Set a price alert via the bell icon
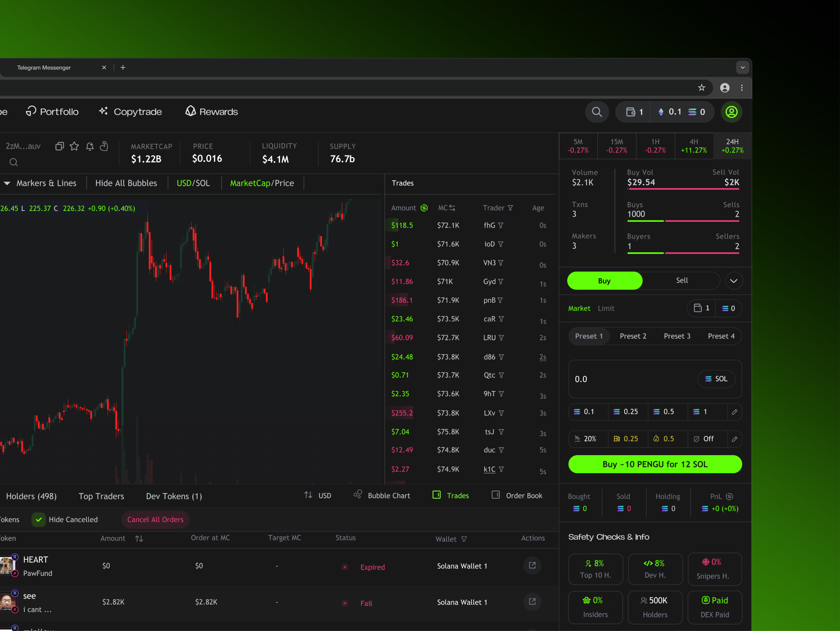840x631 pixels. [90, 146]
